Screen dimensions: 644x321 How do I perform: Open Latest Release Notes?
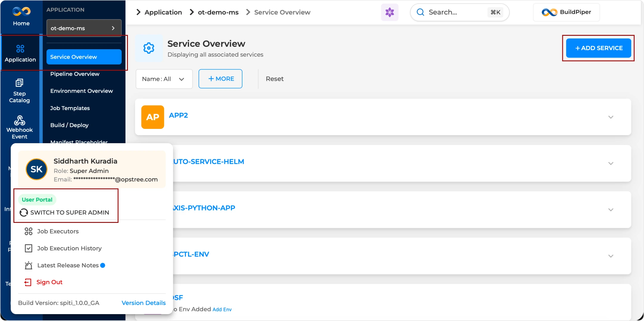[68, 265]
